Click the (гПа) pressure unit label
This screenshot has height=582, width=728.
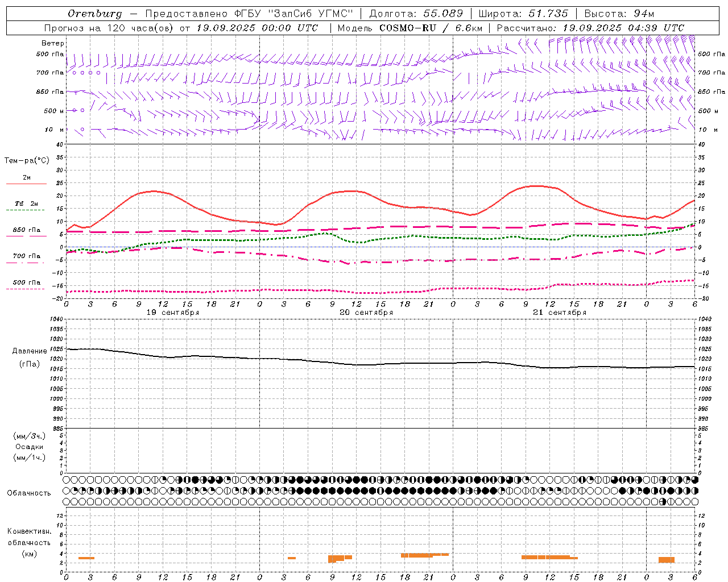point(30,364)
